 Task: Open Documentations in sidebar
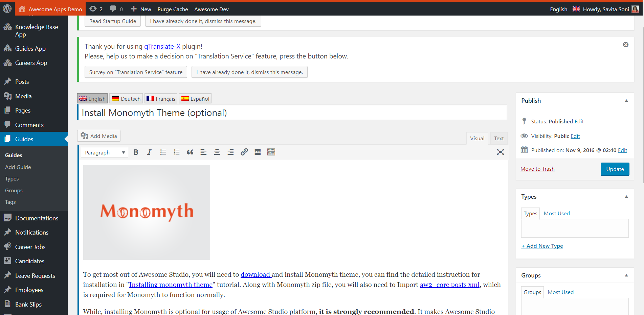[x=34, y=218]
